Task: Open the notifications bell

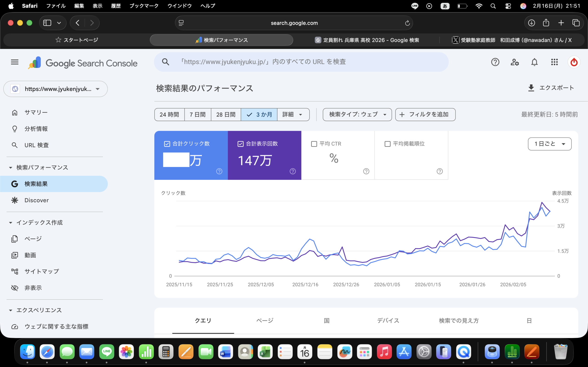Action: pyautogui.click(x=534, y=62)
